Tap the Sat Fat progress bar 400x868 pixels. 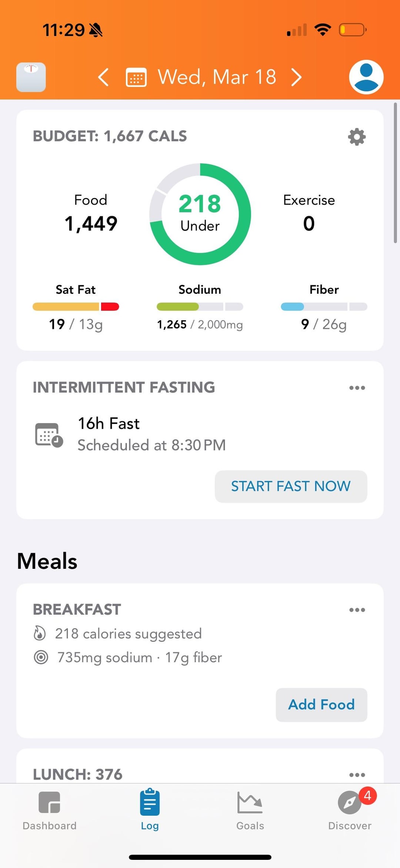(x=76, y=307)
